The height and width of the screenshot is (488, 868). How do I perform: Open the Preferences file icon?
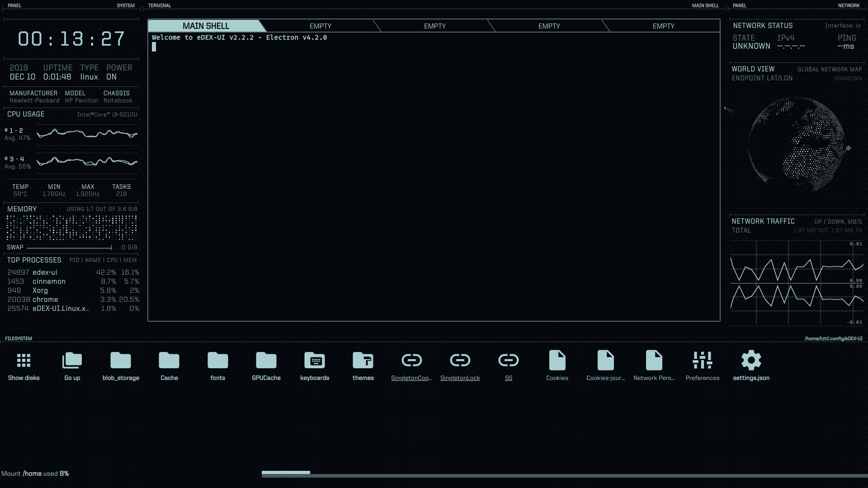coord(703,360)
